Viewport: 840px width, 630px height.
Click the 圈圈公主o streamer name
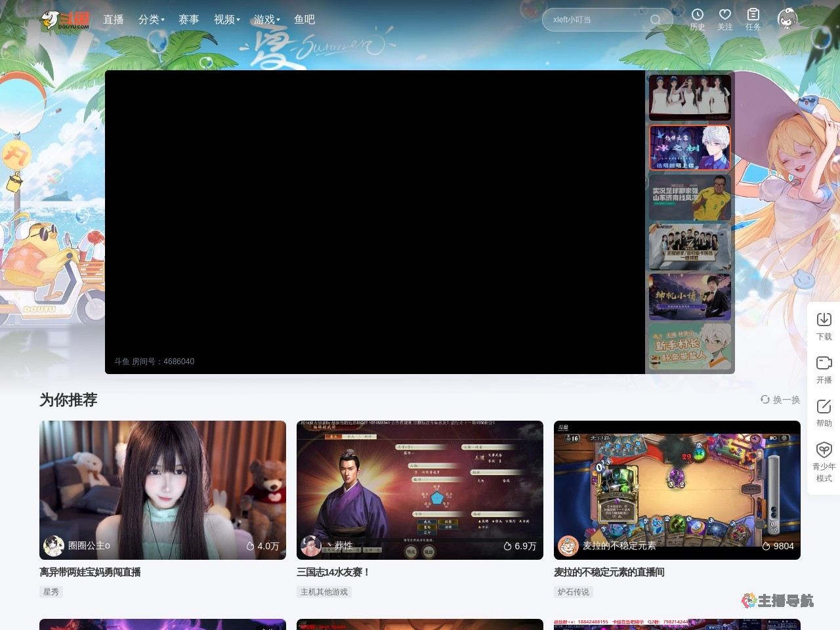(89, 546)
